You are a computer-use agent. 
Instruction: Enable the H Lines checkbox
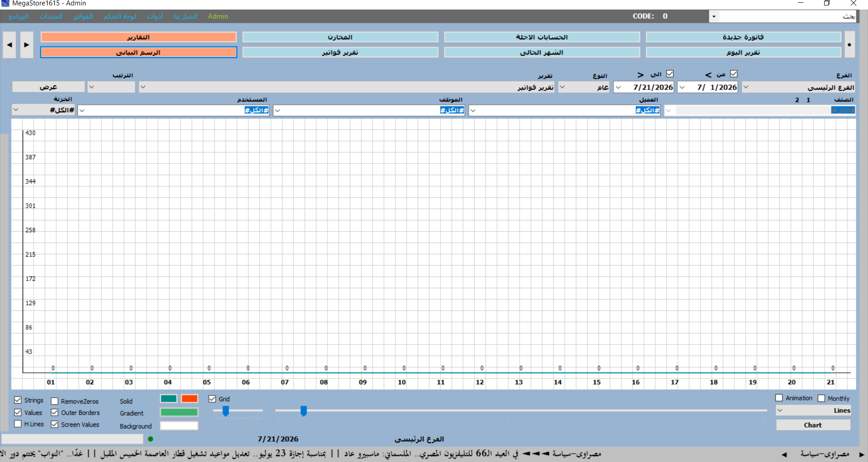pos(18,424)
